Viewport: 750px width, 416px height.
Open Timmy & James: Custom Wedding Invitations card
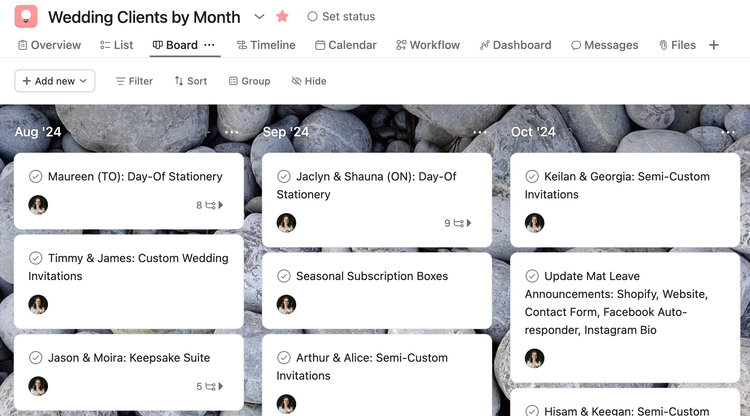click(129, 281)
